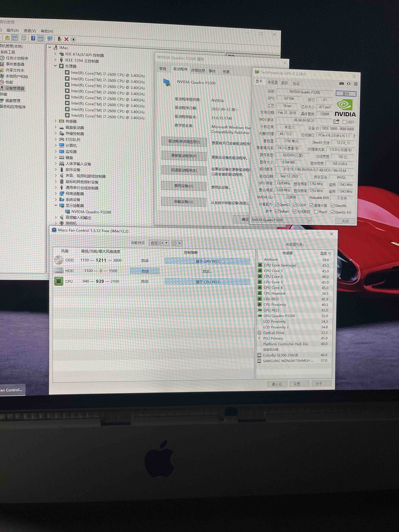Click 禁用设备(D) button
The width and height of the screenshot is (399, 532).
[184, 186]
